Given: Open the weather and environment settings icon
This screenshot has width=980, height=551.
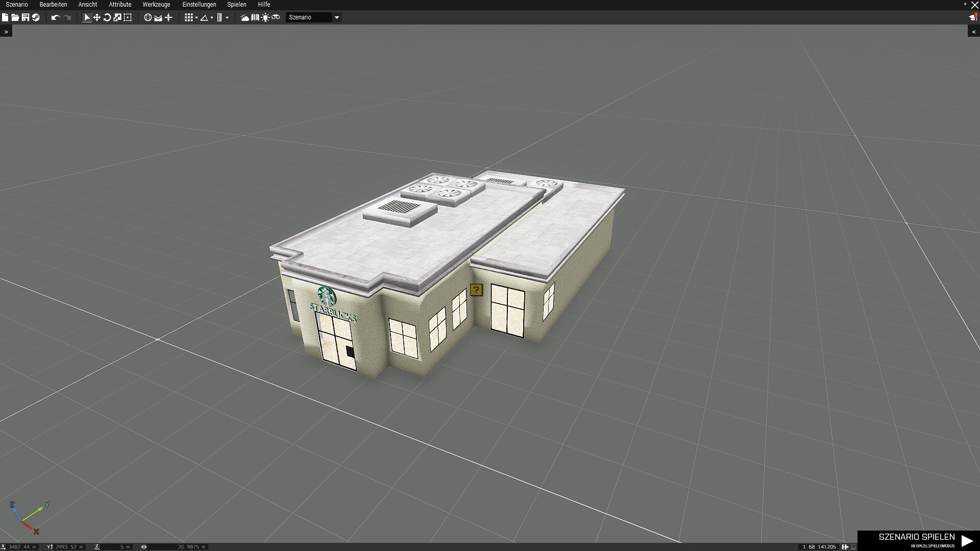Looking at the screenshot, I should coord(244,17).
